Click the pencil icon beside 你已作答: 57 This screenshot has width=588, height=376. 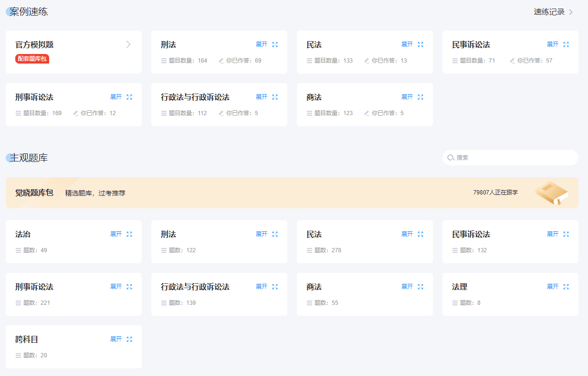[x=512, y=61]
